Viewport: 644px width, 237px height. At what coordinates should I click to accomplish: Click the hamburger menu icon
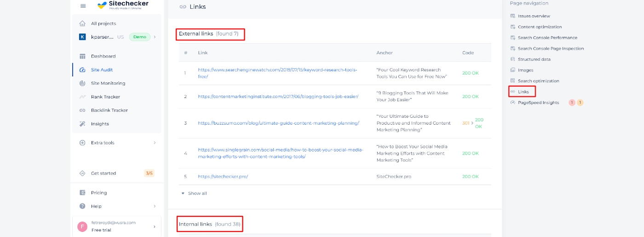click(83, 6)
